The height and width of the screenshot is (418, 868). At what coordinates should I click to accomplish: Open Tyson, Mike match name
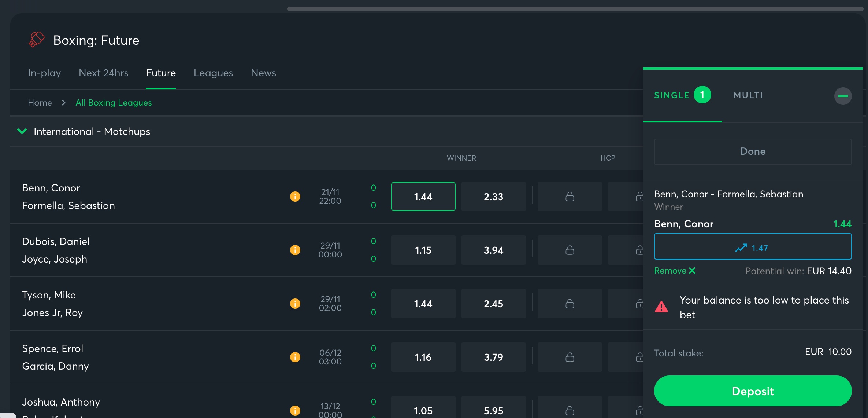(49, 295)
